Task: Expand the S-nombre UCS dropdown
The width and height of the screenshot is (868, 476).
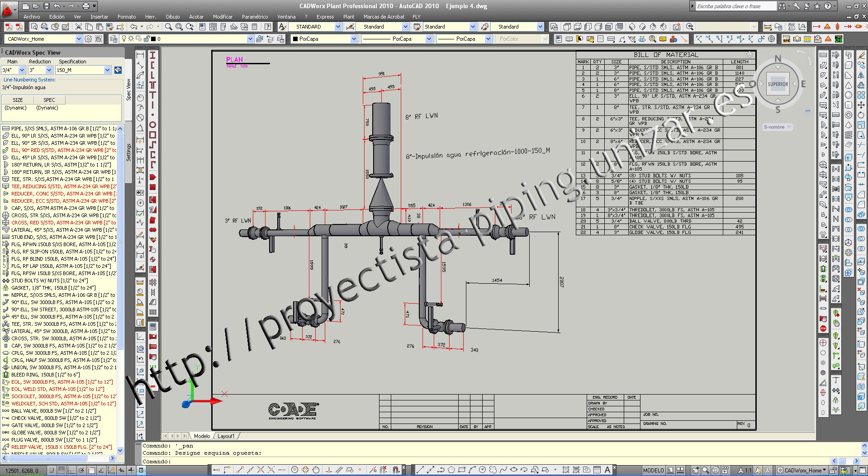Action: (x=789, y=127)
